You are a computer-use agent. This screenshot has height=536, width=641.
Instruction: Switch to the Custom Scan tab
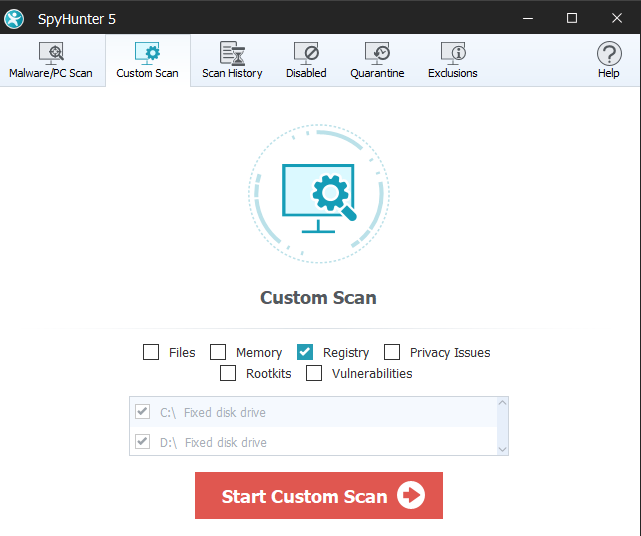(x=147, y=60)
